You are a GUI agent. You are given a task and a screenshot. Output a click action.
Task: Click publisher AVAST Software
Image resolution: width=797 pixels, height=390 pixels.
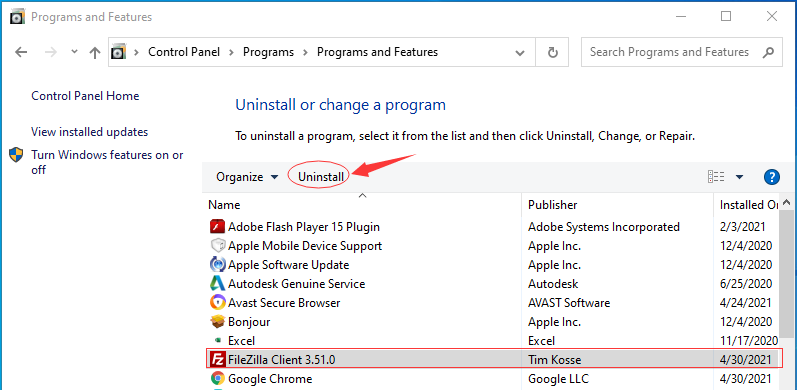[569, 303]
